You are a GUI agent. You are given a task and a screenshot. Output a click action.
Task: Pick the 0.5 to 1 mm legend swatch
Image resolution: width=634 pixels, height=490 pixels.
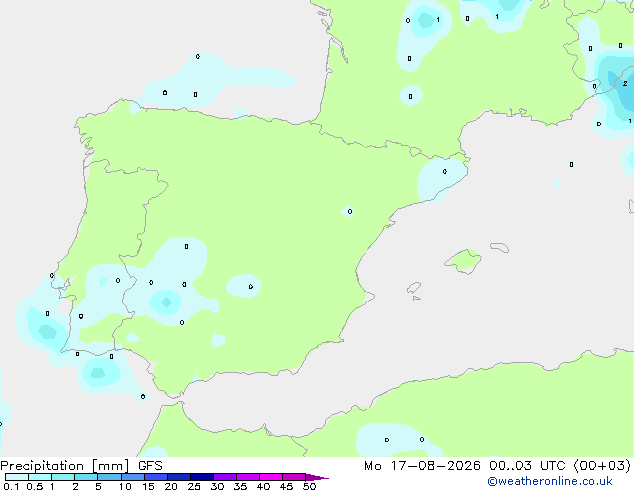click(x=40, y=477)
